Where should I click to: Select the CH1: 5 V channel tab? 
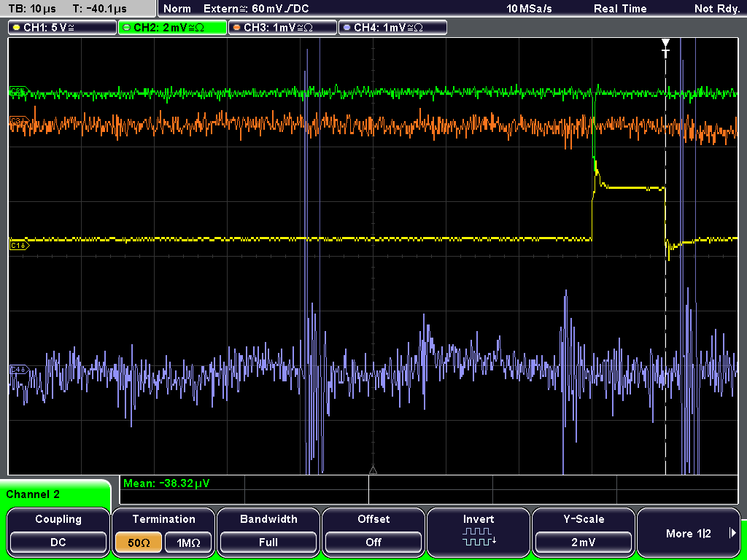click(x=63, y=28)
